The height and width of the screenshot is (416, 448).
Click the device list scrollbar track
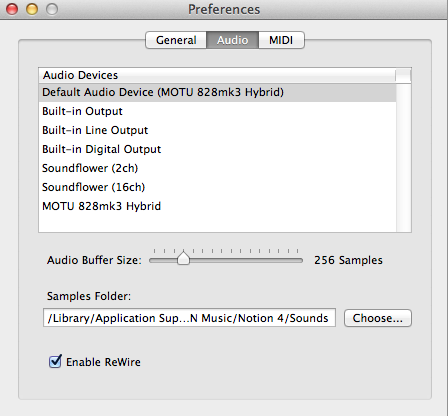pyautogui.click(x=404, y=157)
